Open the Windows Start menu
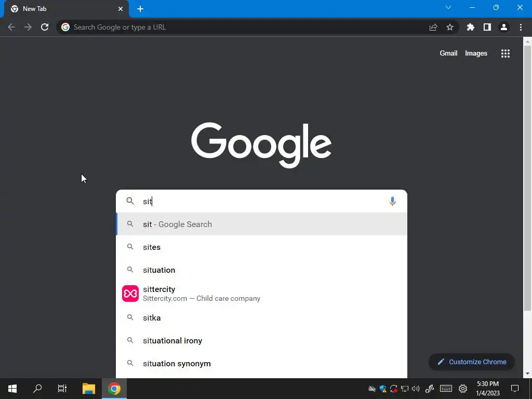Screen dimensions: 532x399 coord(12,389)
